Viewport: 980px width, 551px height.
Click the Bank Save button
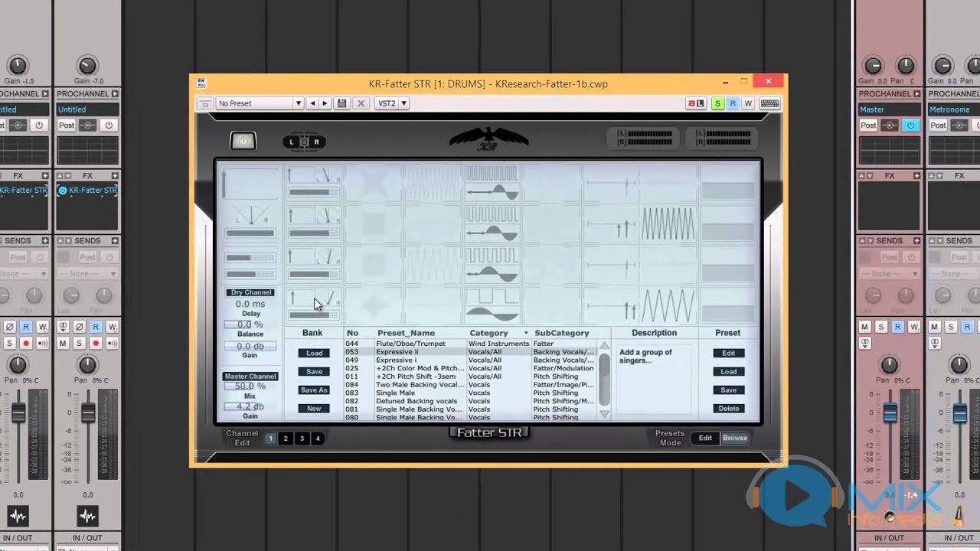tap(314, 371)
